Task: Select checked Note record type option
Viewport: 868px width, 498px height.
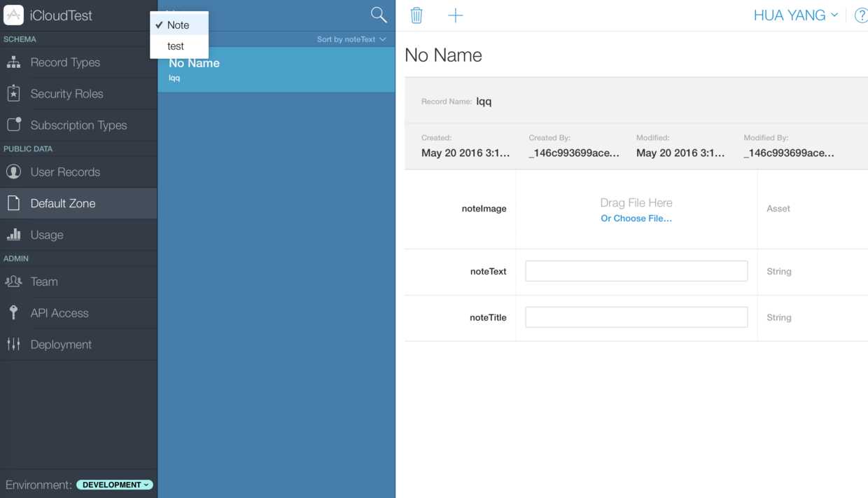Action: pyautogui.click(x=178, y=25)
